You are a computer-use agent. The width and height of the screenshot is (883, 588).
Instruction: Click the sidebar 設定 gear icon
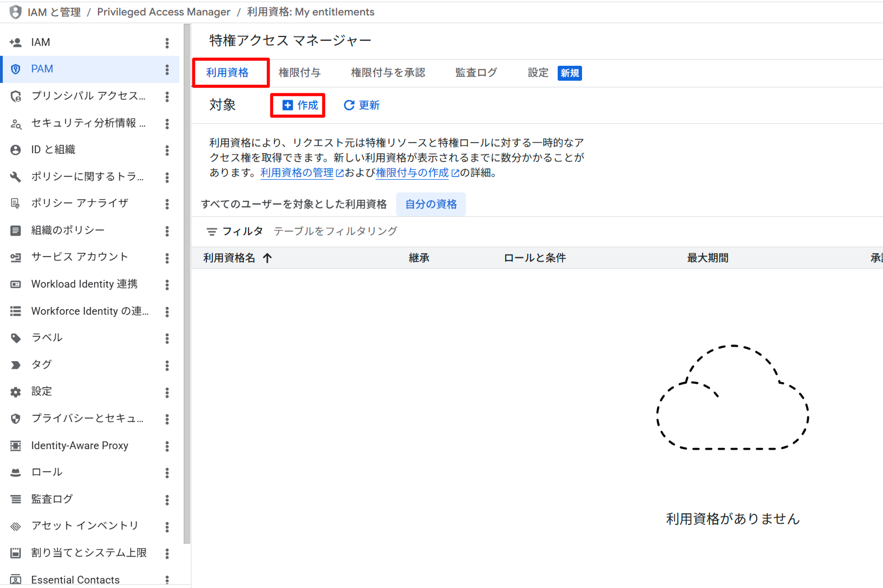[x=15, y=392]
